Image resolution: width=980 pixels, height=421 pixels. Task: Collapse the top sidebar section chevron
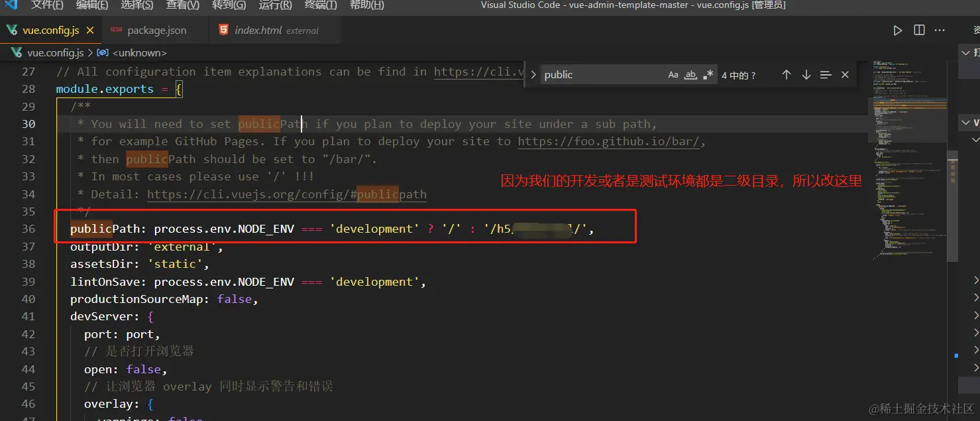coord(965,52)
